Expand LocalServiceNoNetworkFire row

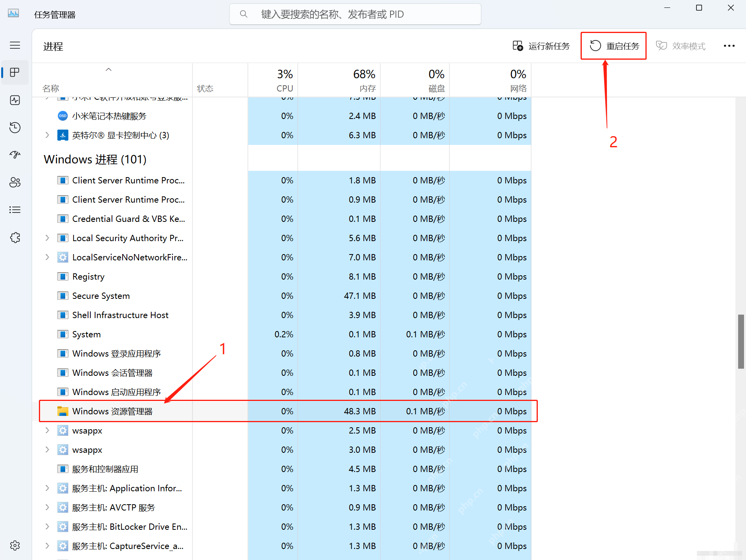tap(47, 257)
